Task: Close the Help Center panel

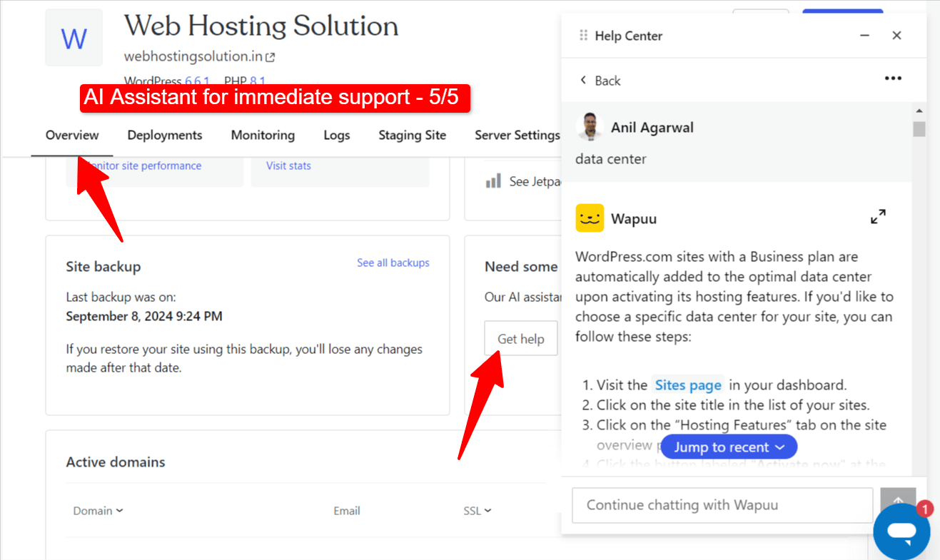Action: (897, 36)
